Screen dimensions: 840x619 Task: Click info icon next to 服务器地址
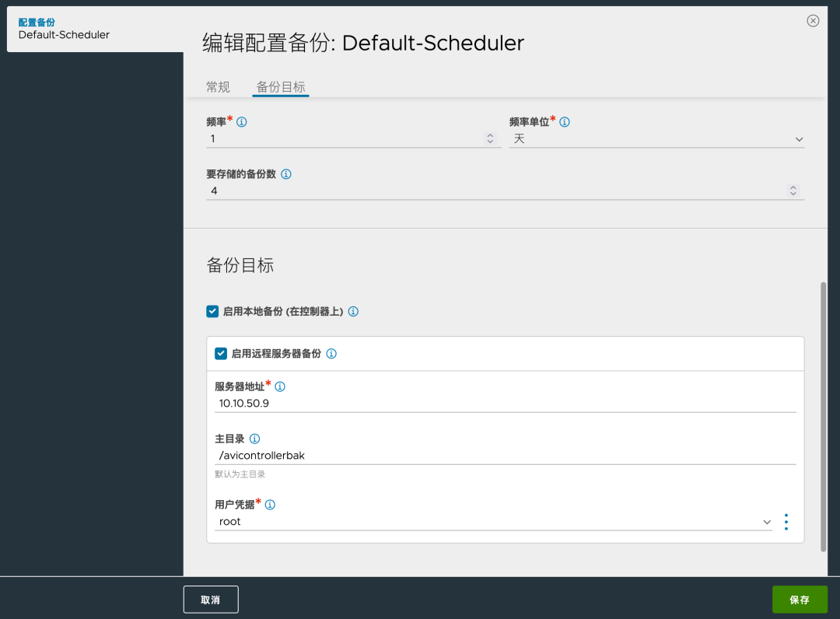280,386
